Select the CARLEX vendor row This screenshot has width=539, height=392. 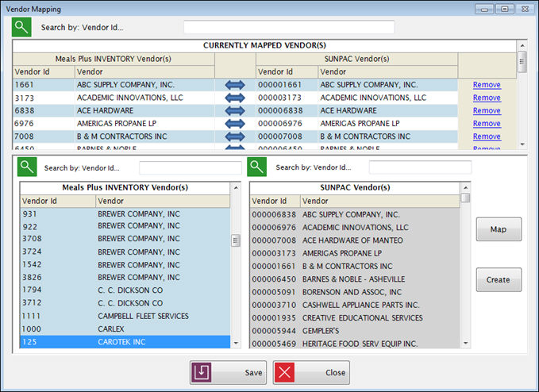pos(125,329)
